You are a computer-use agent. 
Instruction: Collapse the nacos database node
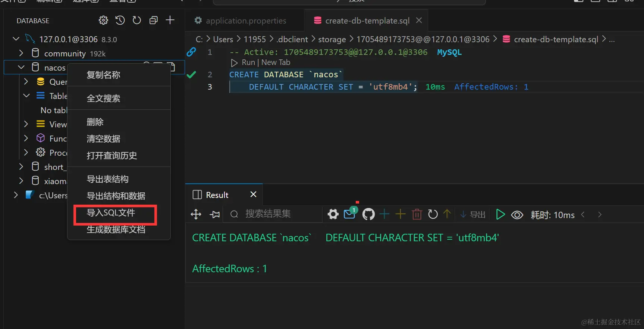click(21, 67)
